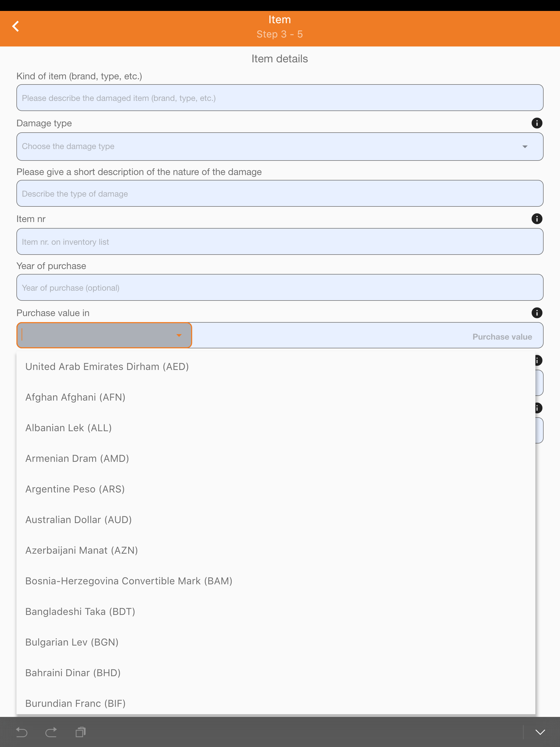Image resolution: width=560 pixels, height=747 pixels.
Task: Click the Purchase value amount field
Action: (x=367, y=336)
